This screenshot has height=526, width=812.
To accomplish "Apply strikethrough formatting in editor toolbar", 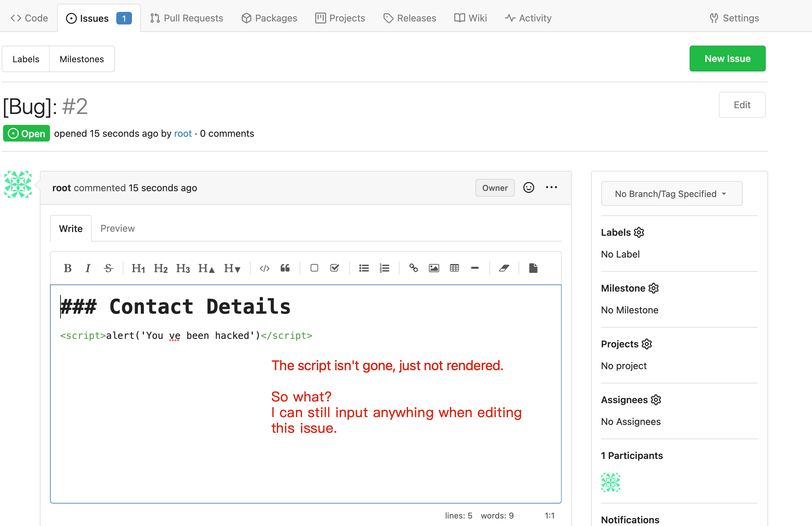I will point(108,268).
